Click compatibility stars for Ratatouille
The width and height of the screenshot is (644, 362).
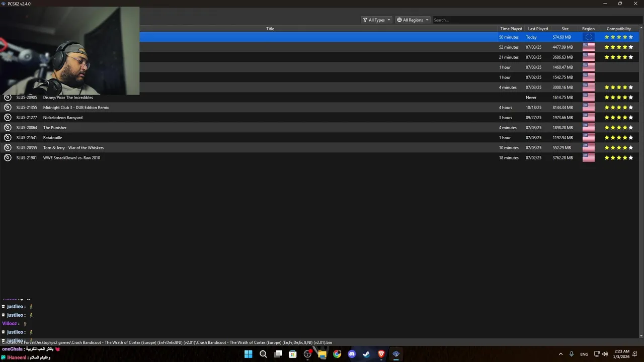[x=619, y=137]
